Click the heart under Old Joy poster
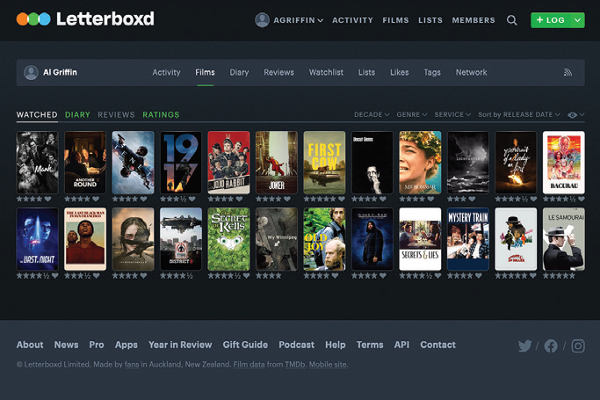The image size is (600, 400). (x=335, y=276)
